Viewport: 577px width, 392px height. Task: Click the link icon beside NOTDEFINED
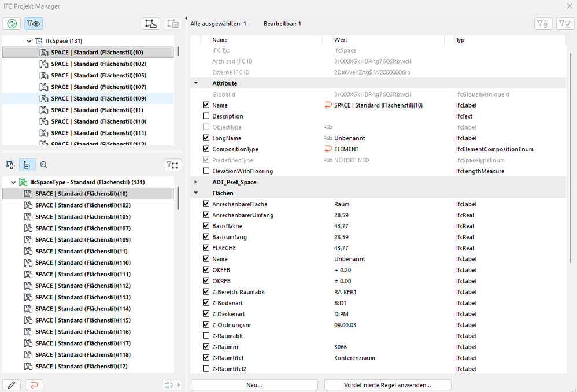[x=328, y=160]
